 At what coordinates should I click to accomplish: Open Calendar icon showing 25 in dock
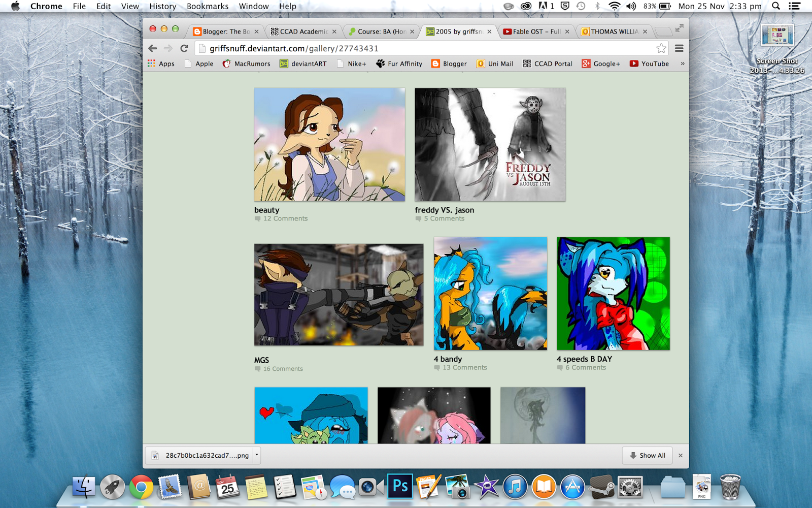[227, 487]
